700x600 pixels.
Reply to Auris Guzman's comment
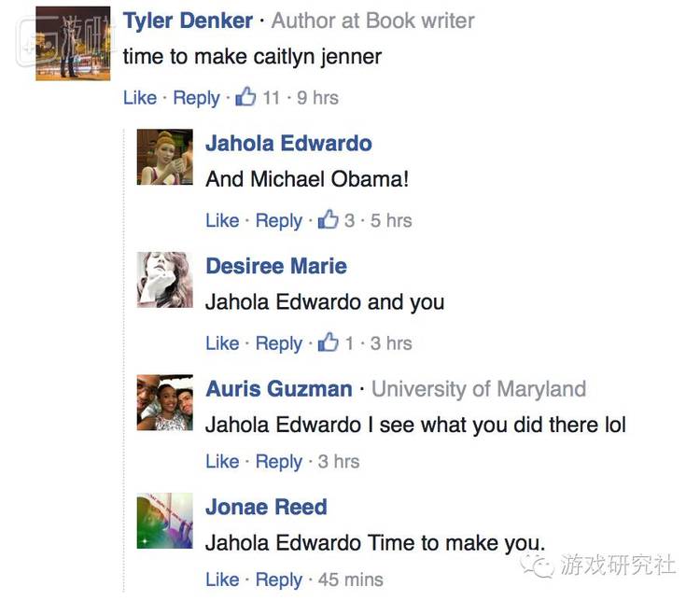(x=278, y=462)
